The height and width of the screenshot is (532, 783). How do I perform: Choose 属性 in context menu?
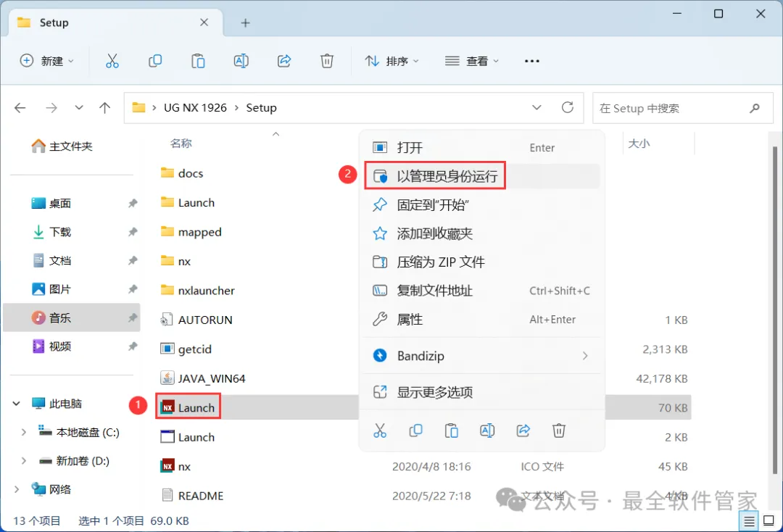pos(481,320)
